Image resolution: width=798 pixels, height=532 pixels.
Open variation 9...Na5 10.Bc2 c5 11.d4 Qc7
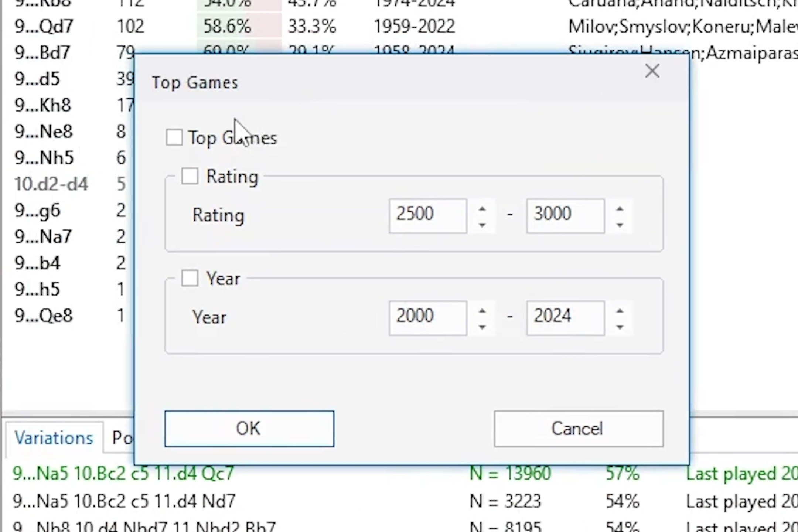point(122,474)
